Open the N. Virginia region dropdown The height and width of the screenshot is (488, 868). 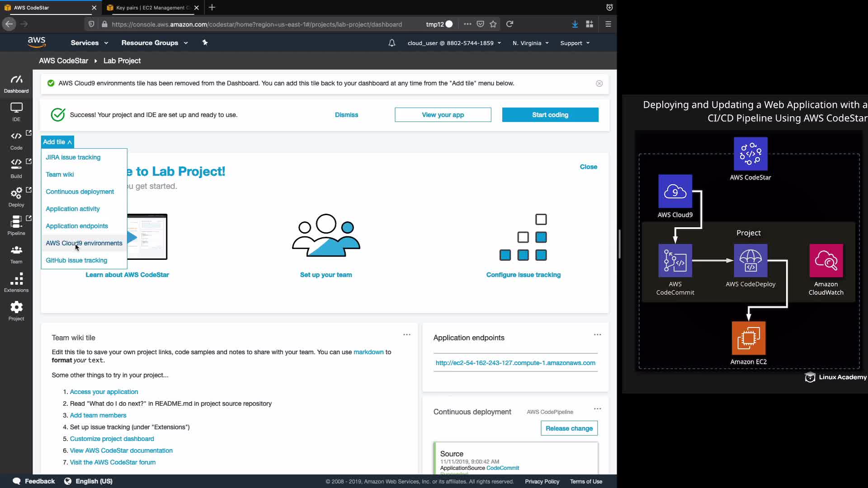pyautogui.click(x=530, y=43)
